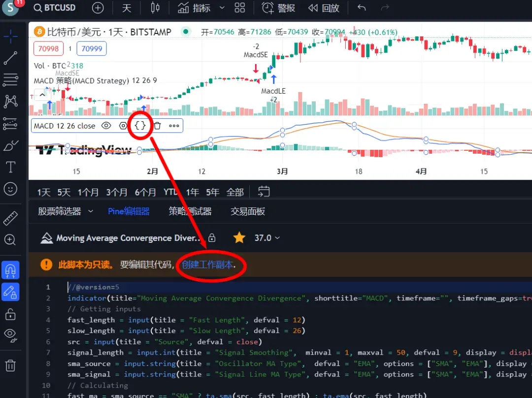This screenshot has width=532, height=398.
Task: Set range to 全部
Action: point(235,193)
